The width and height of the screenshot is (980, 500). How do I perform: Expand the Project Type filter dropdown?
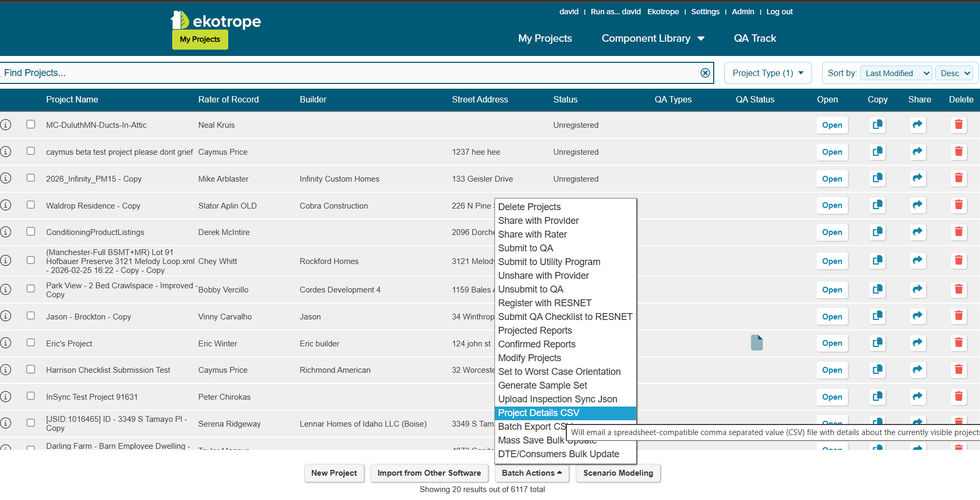pyautogui.click(x=768, y=73)
